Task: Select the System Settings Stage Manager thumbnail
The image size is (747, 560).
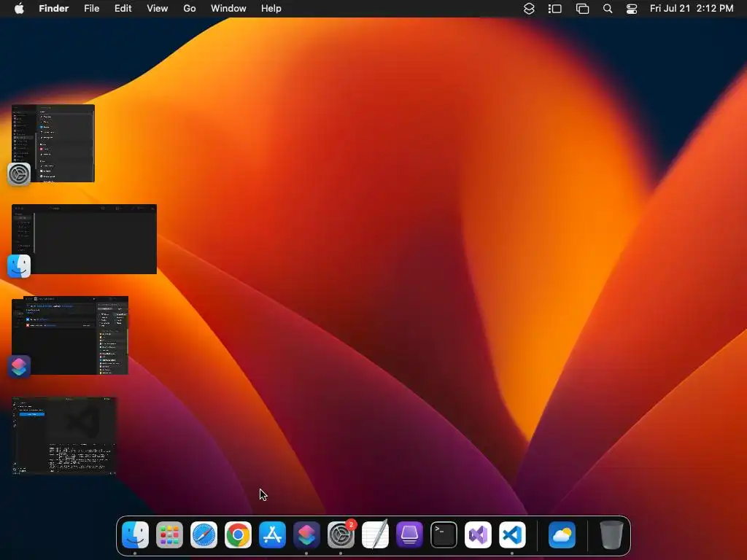Action: click(x=53, y=143)
